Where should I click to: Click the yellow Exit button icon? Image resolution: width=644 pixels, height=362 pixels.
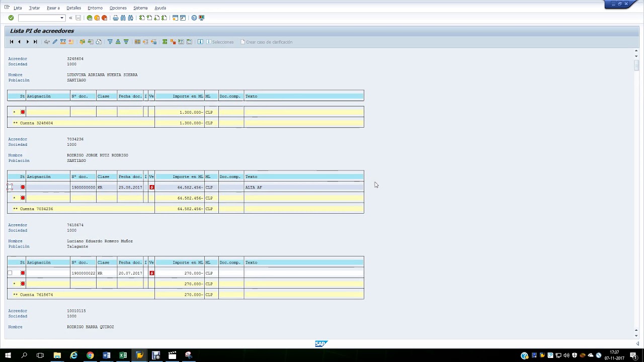tap(97, 18)
